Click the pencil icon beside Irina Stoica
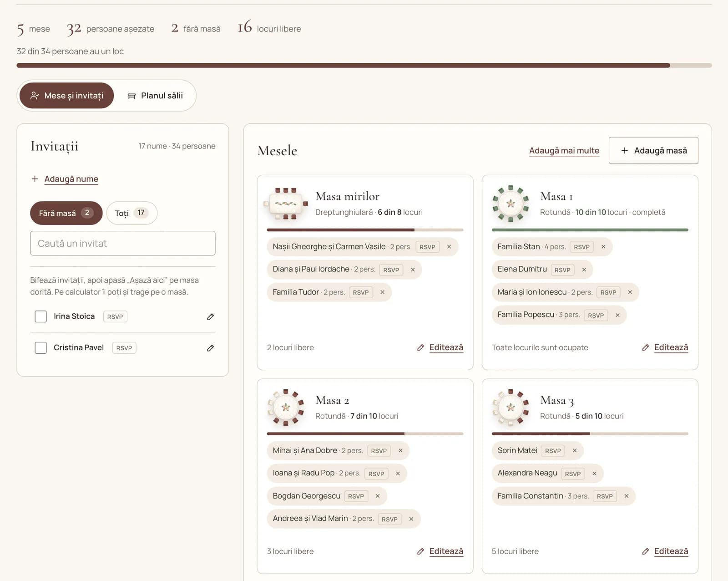728x581 pixels. [x=210, y=316]
